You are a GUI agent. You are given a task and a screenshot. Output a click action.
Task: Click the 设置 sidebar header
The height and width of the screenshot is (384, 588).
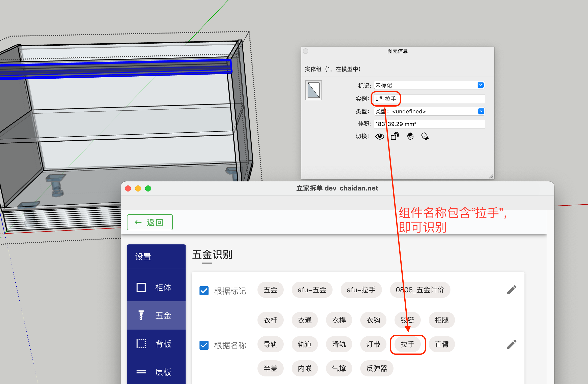click(x=156, y=257)
